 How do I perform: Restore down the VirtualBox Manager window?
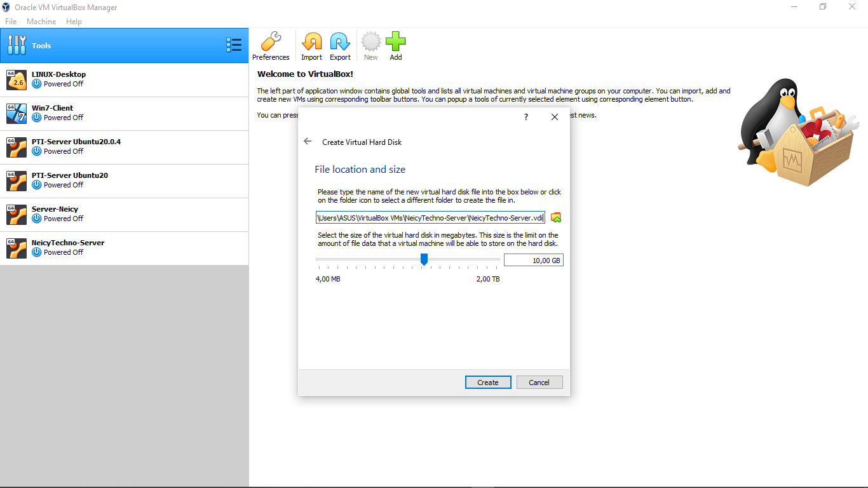(823, 7)
